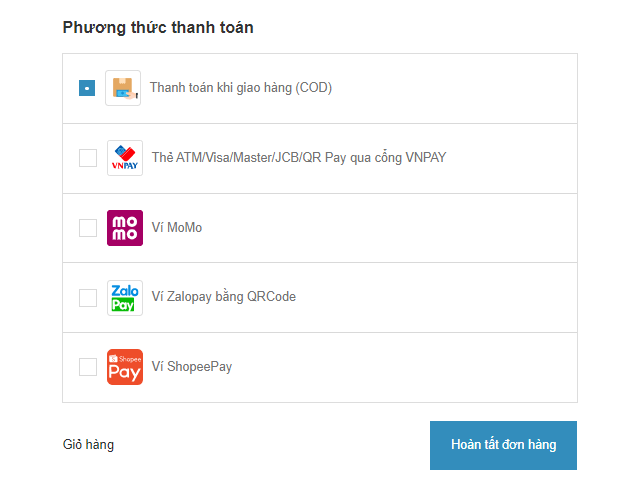Click the VNPAY logo icon
This screenshot has height=482, width=630.
(125, 158)
